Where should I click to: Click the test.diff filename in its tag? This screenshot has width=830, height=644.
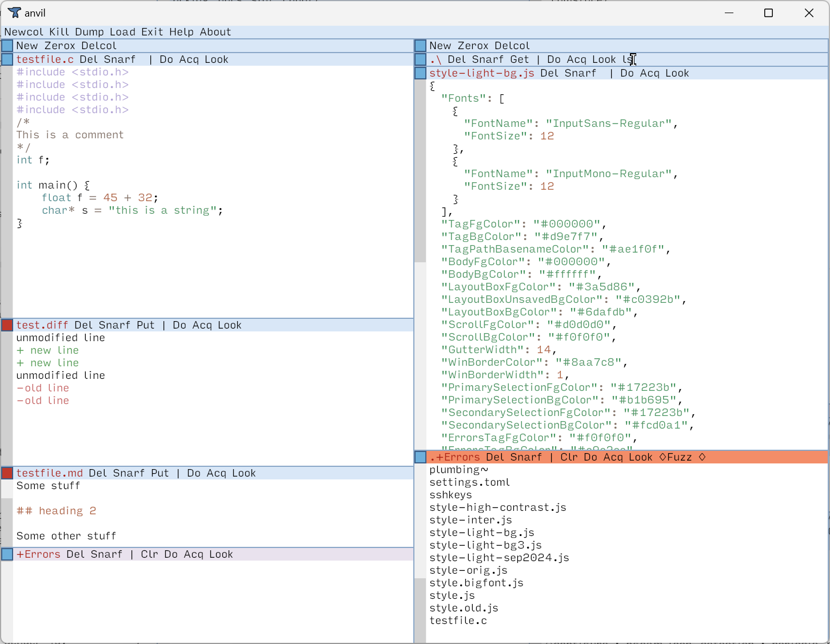click(x=42, y=325)
